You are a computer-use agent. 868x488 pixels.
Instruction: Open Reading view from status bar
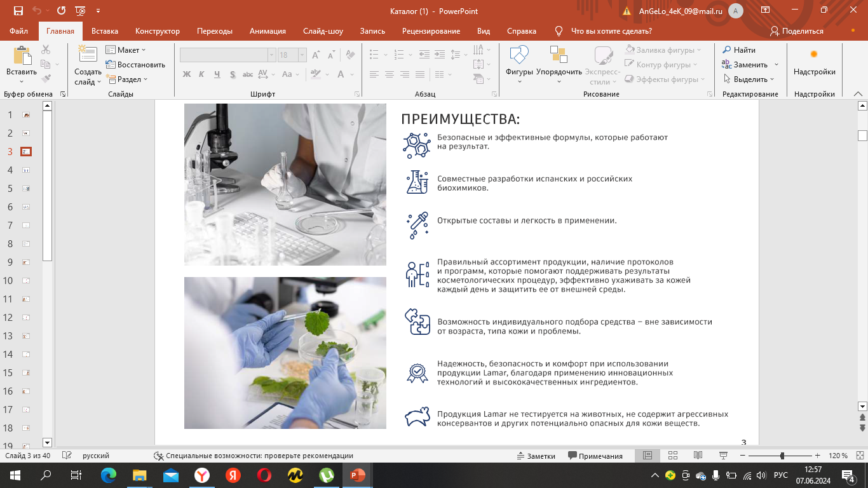698,456
